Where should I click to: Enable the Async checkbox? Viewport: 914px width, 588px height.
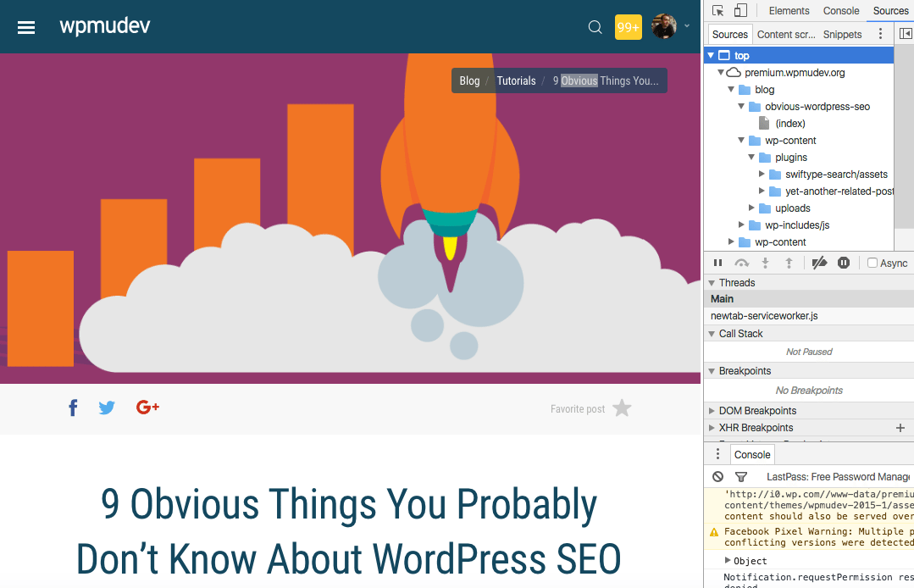(872, 263)
